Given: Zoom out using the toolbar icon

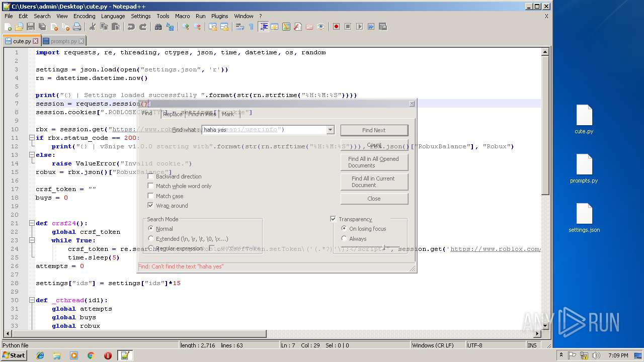Looking at the screenshot, I should pyautogui.click(x=197, y=27).
